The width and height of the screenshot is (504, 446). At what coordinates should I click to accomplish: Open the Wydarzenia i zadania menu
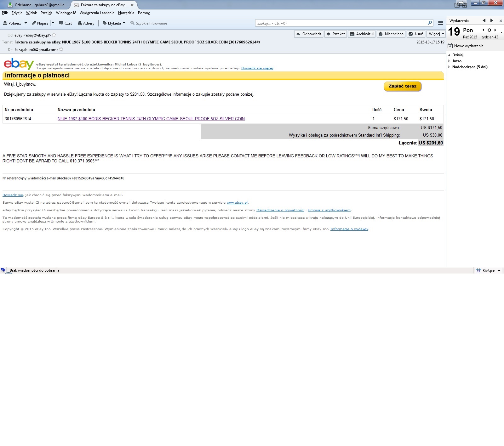[x=97, y=13]
